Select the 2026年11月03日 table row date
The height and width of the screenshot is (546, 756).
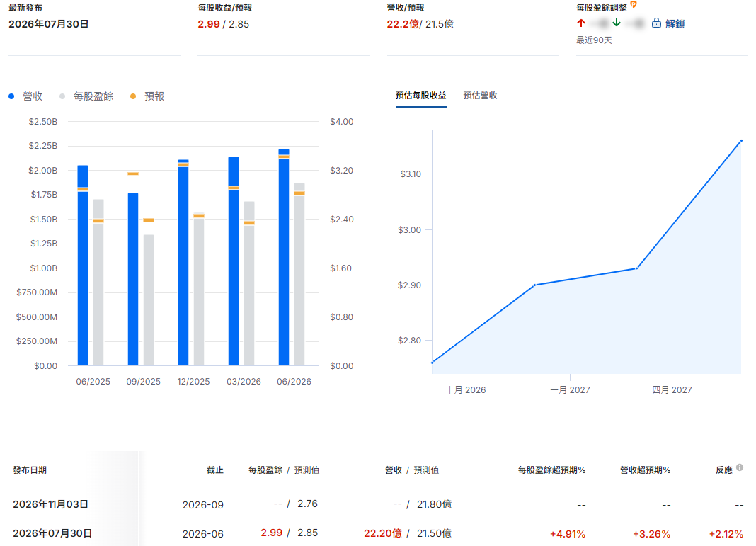tap(51, 504)
